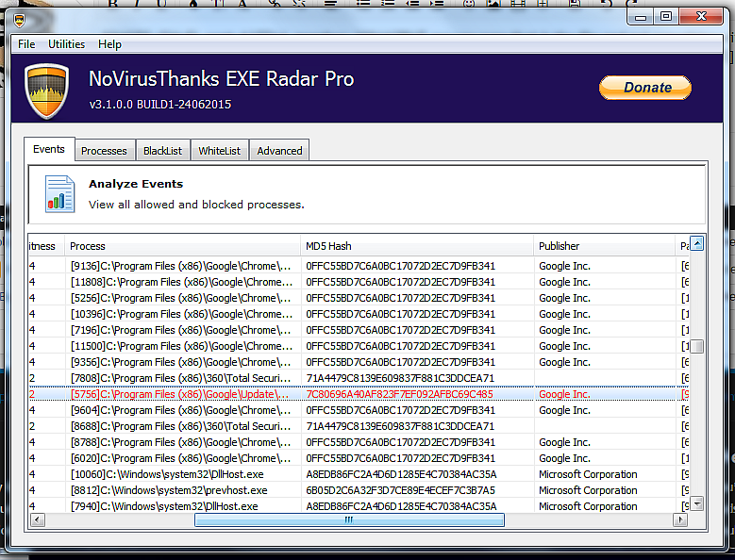
Task: Open the WhiteList tab
Action: click(x=220, y=151)
